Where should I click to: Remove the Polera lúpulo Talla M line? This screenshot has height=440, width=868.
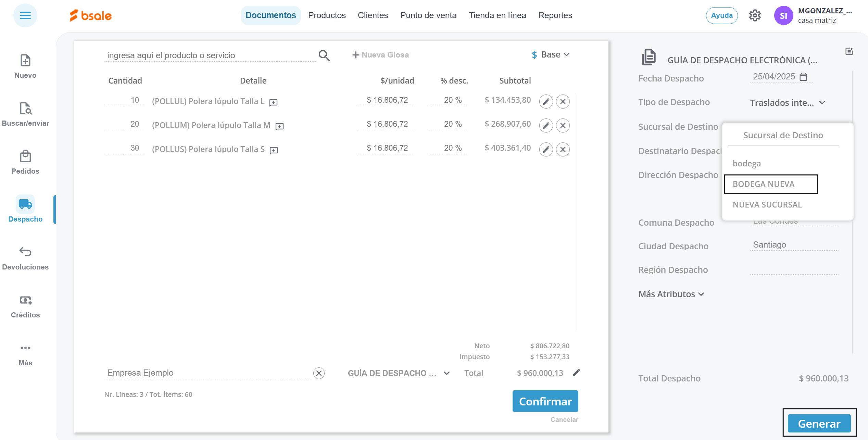pyautogui.click(x=563, y=126)
